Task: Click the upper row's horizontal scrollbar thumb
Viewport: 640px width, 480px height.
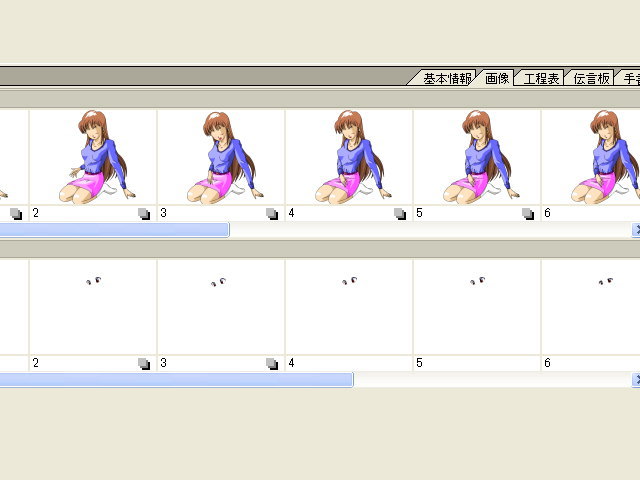Action: [114, 230]
